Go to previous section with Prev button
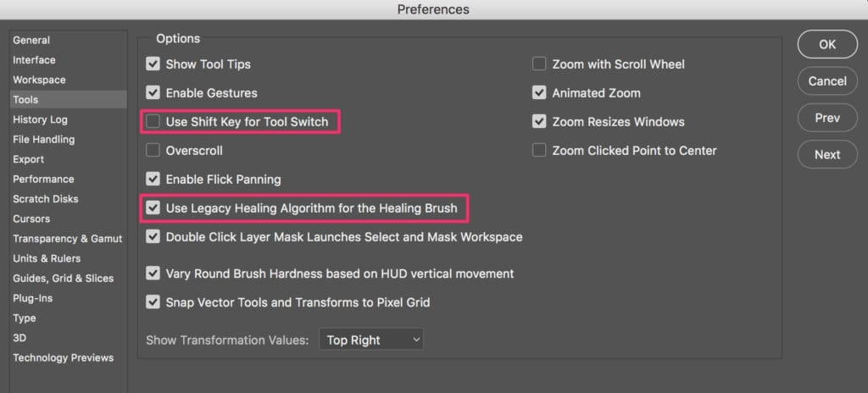Screen dimensions: 868x393 (827, 118)
